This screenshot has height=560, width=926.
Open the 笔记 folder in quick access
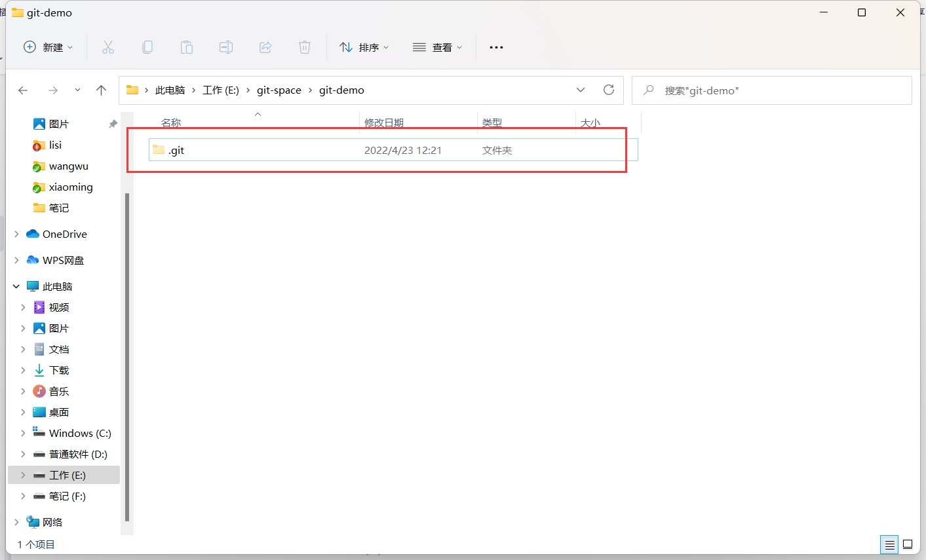59,208
